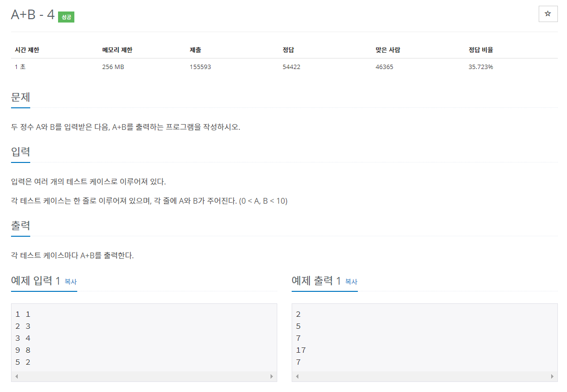Viewport: 567px width, 392px height.
Task: Click the example input row 1 1
Action: click(x=23, y=314)
